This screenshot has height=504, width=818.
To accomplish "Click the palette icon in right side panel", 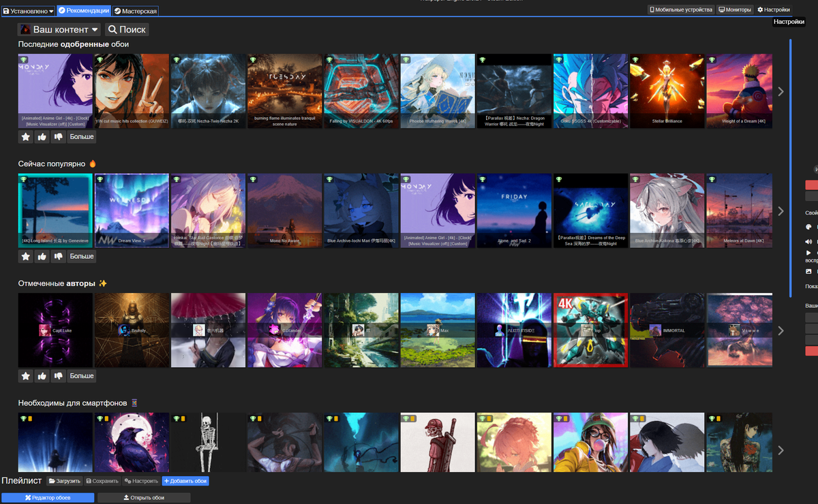I will [x=808, y=227].
